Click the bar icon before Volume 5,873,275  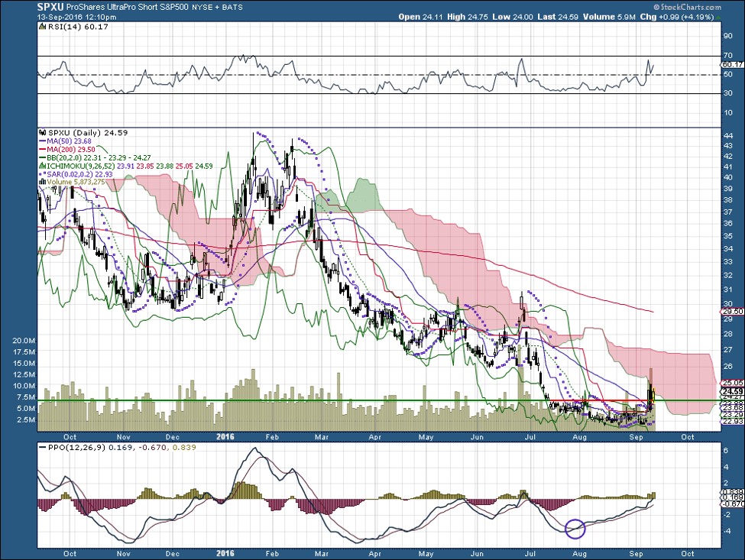point(43,182)
